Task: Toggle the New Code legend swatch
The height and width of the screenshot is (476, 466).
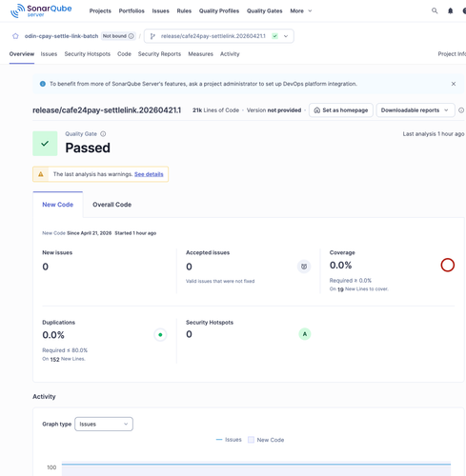Action: click(251, 440)
